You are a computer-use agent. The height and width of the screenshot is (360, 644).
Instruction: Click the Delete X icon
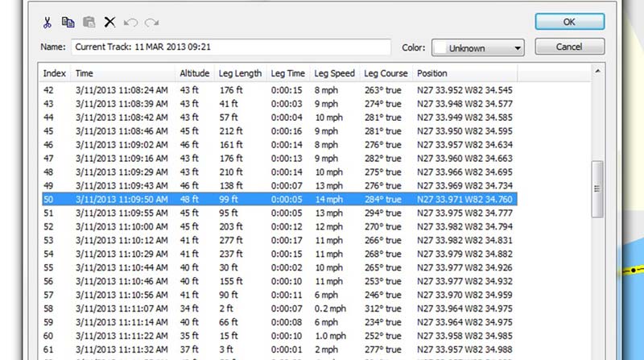pyautogui.click(x=109, y=23)
